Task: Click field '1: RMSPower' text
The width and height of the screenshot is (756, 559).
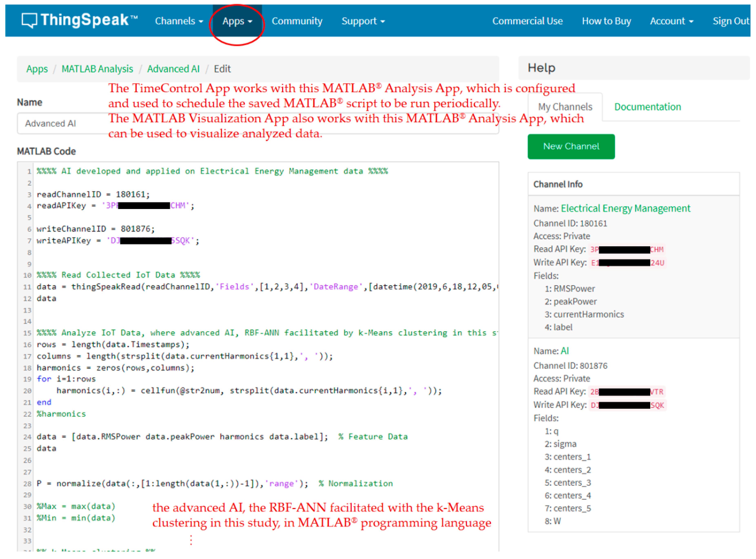Action: pyautogui.click(x=570, y=289)
